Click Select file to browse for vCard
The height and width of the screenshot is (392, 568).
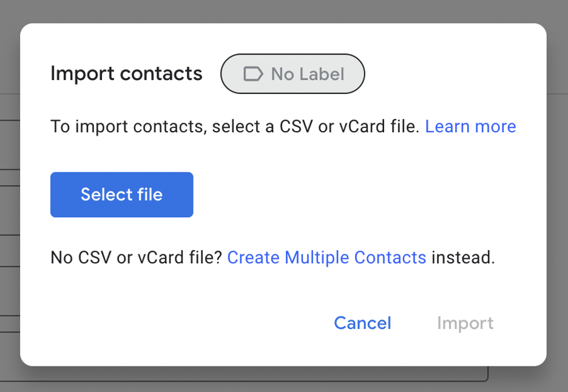[121, 194]
